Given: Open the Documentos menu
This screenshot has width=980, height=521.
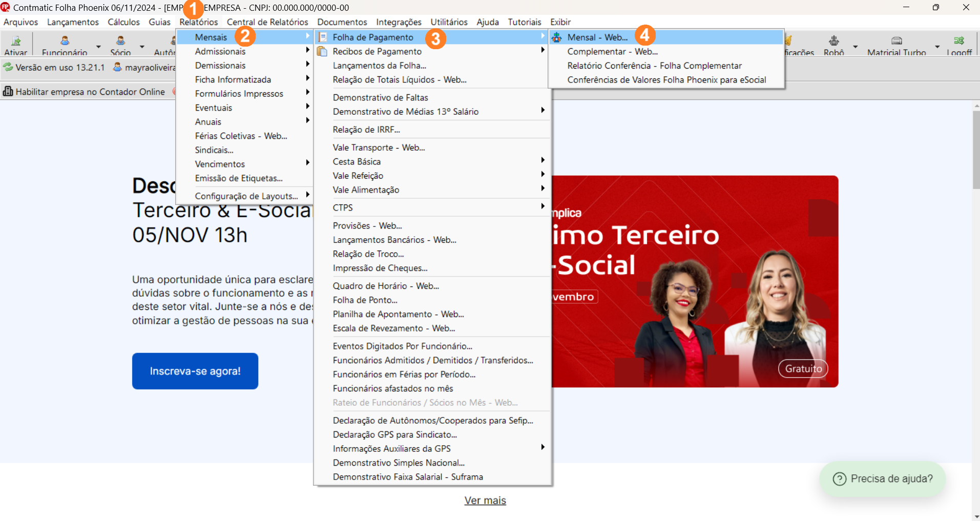Looking at the screenshot, I should [342, 22].
